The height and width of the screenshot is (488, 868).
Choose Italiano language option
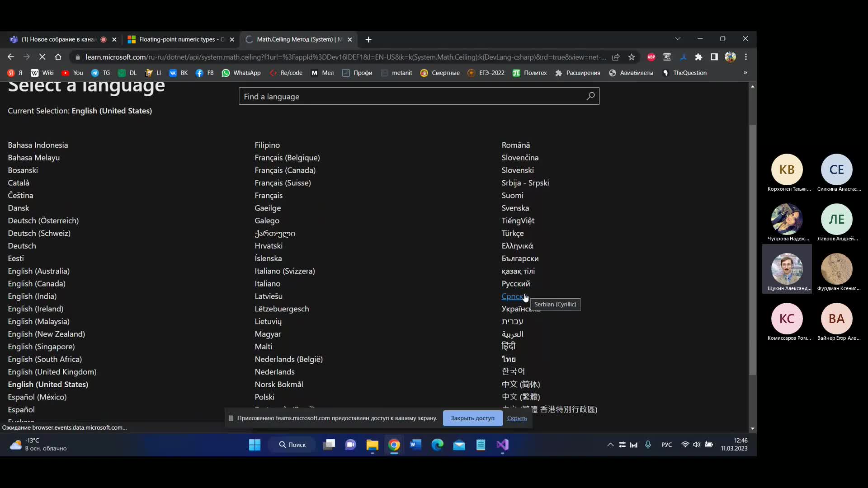click(x=267, y=284)
